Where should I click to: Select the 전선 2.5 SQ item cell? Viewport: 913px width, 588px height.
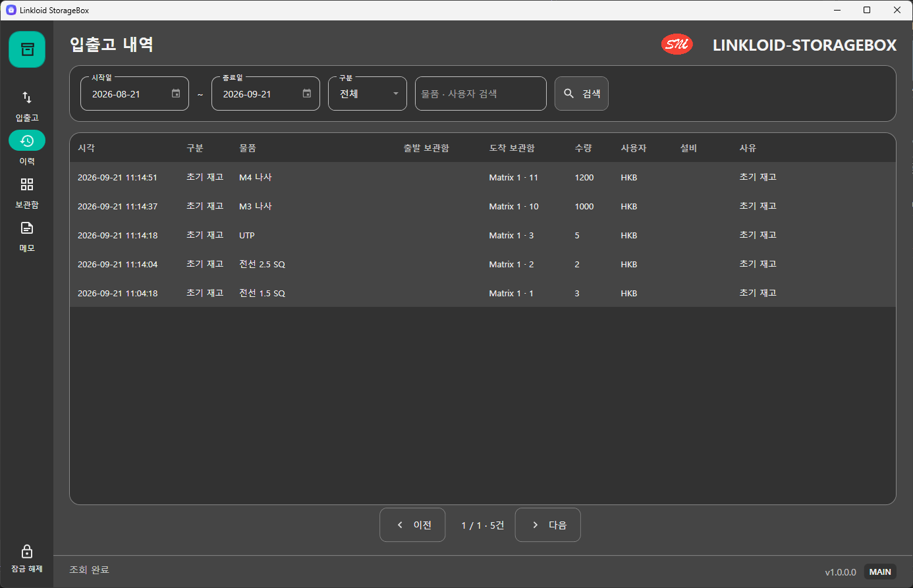point(262,264)
